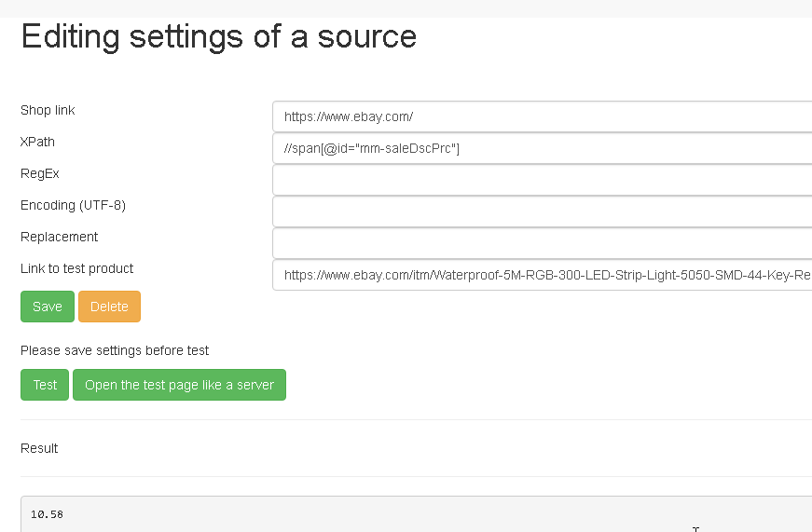
Task: Click the 'XPath' label text
Action: [x=37, y=142]
